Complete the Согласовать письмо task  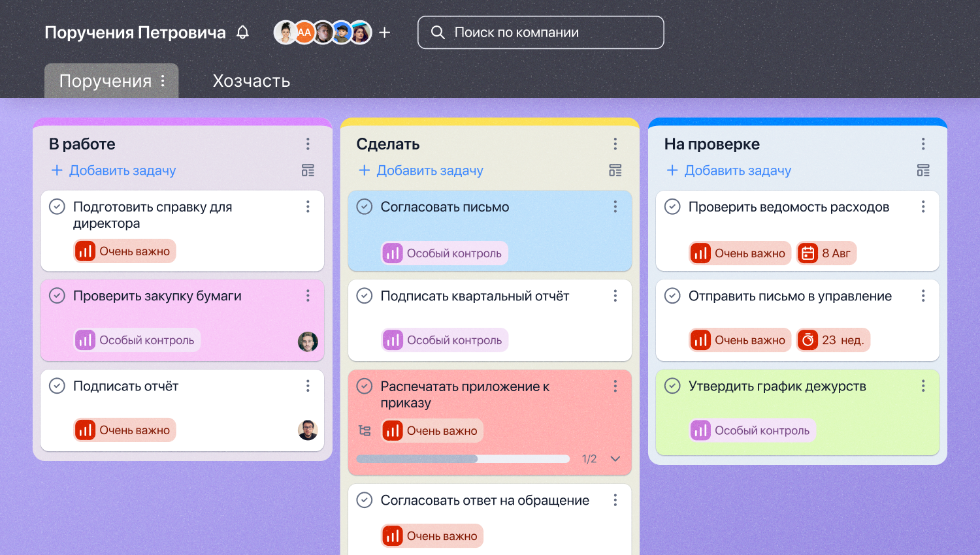(365, 206)
